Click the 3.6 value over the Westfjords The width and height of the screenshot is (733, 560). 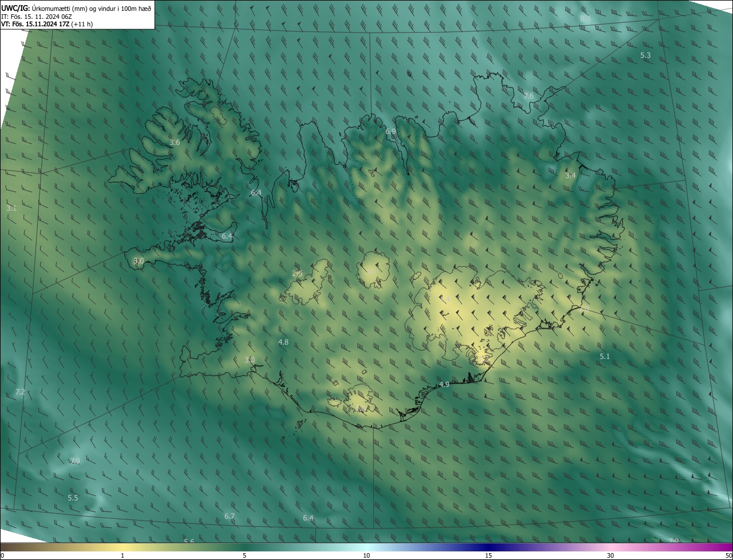point(175,143)
